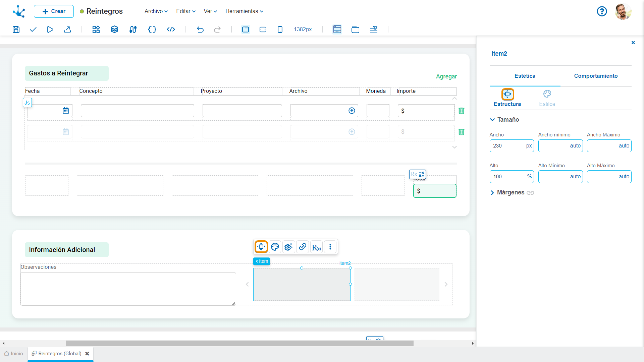
Task: Open the Editar menu
Action: (186, 11)
